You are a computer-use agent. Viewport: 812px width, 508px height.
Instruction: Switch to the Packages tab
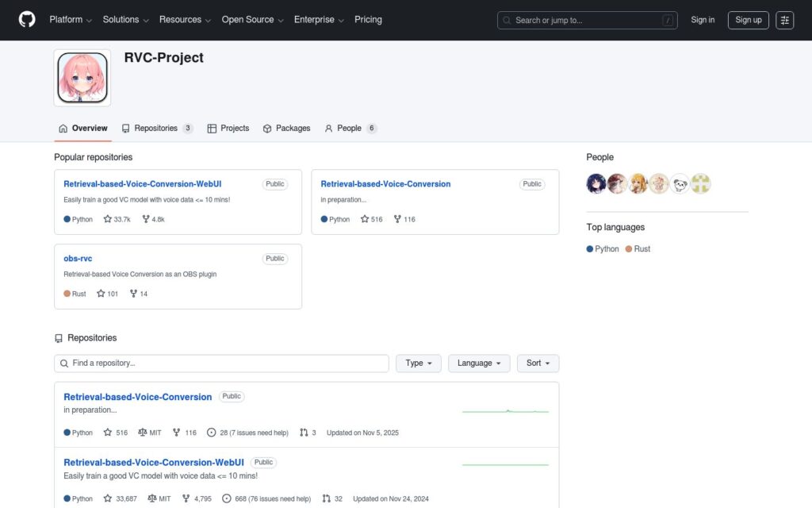286,129
